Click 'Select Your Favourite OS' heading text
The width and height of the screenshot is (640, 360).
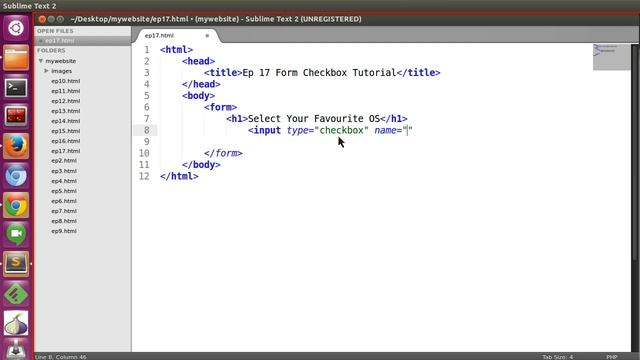point(314,119)
